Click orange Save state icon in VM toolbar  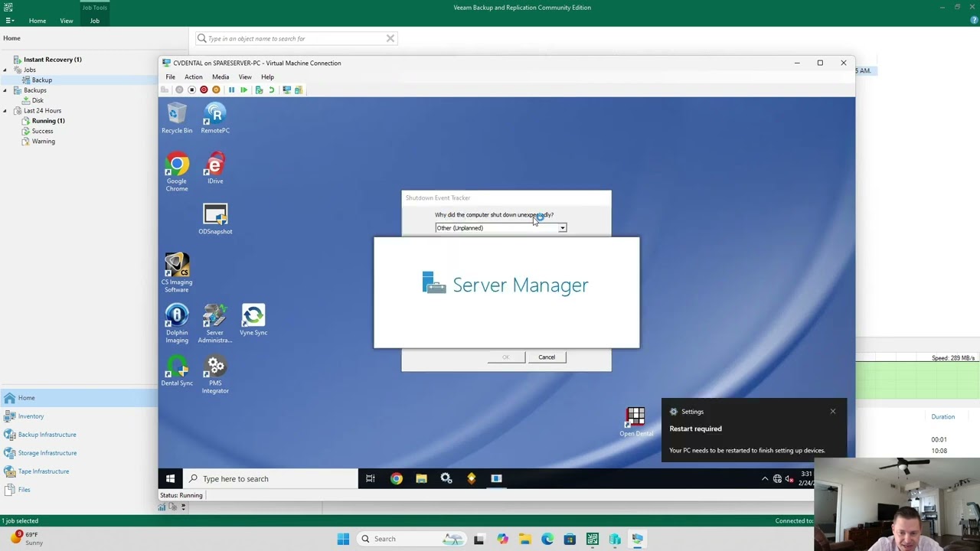(x=216, y=90)
